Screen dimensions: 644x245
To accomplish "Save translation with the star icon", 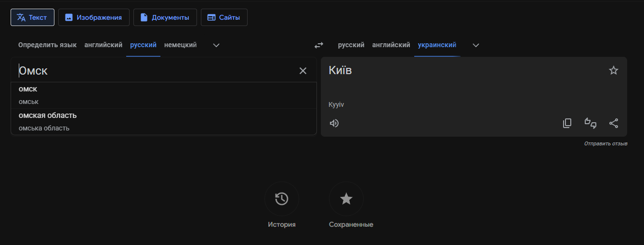I will (x=613, y=71).
